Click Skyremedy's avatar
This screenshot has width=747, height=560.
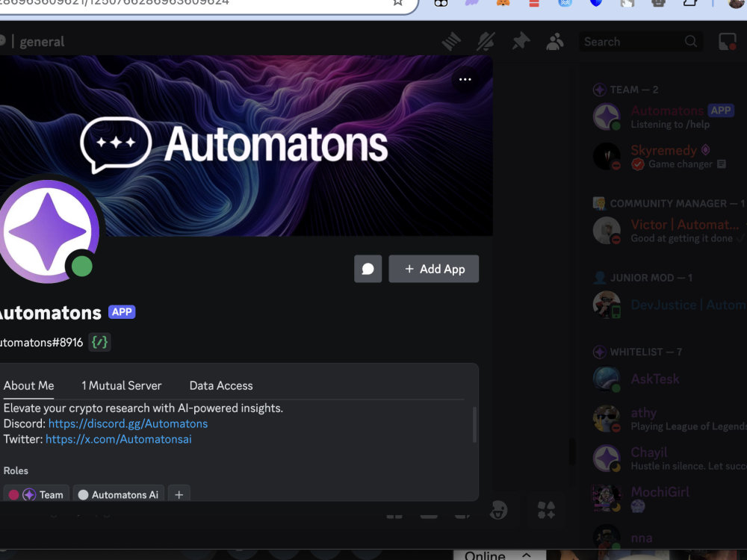point(607,156)
